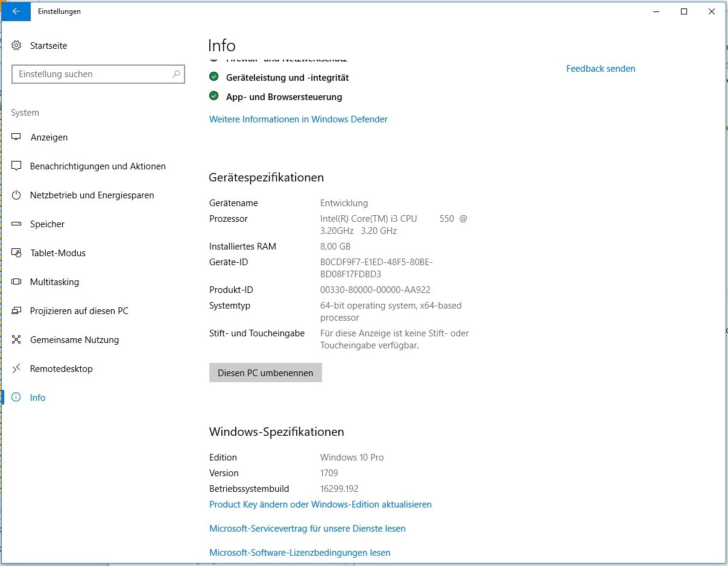This screenshot has width=728, height=566.
Task: Open Product Key ändern link
Action: click(x=320, y=505)
